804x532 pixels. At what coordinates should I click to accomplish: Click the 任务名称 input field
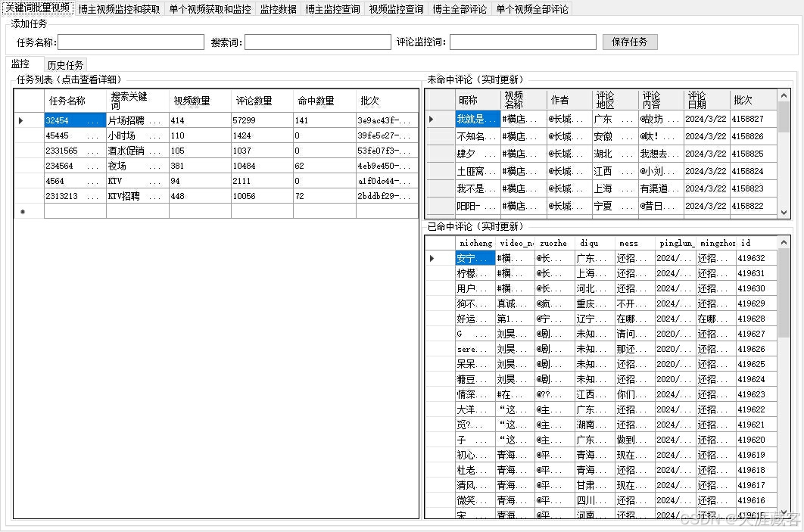pyautogui.click(x=131, y=42)
